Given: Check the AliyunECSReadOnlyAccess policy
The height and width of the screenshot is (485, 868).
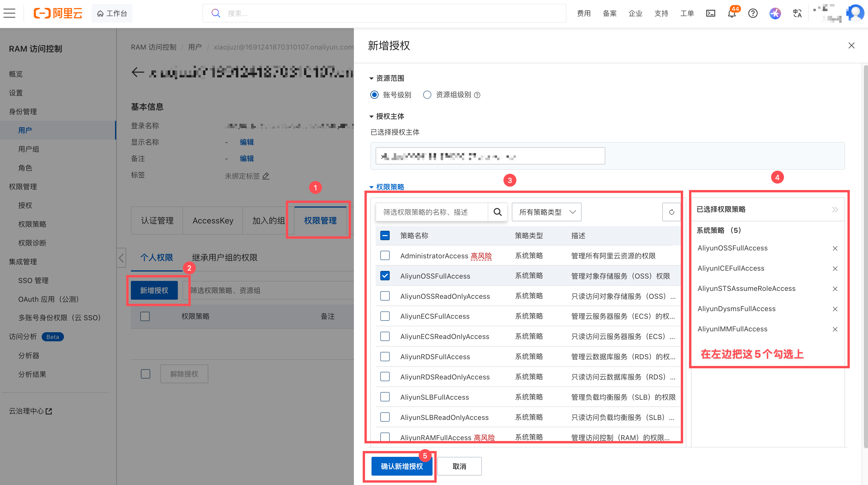Looking at the screenshot, I should [385, 336].
